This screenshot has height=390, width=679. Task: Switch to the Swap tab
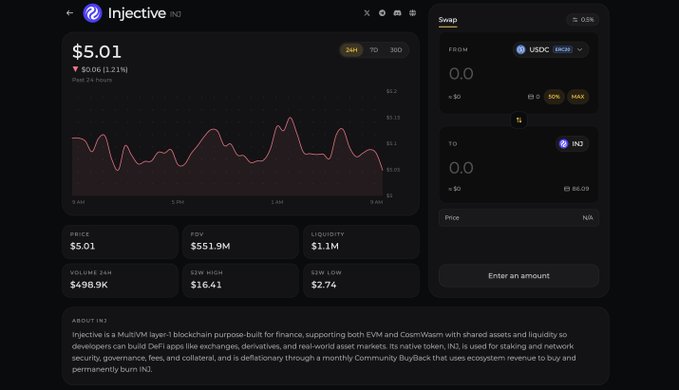(448, 20)
